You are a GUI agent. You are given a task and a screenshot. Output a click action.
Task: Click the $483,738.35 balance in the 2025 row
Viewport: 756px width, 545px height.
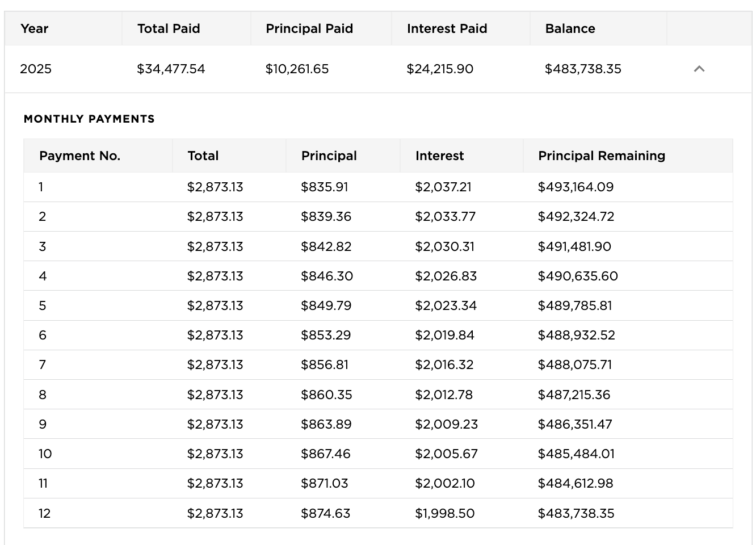coord(583,69)
